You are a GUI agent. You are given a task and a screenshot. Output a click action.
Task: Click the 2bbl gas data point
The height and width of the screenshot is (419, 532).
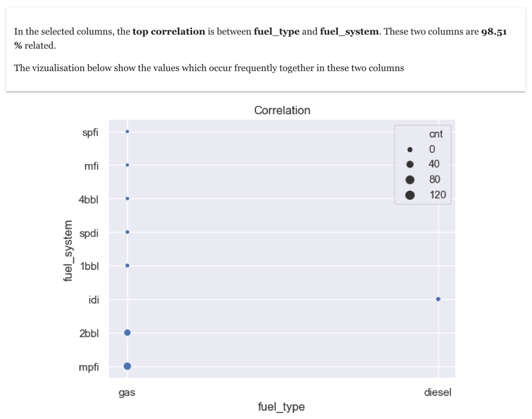click(x=127, y=332)
